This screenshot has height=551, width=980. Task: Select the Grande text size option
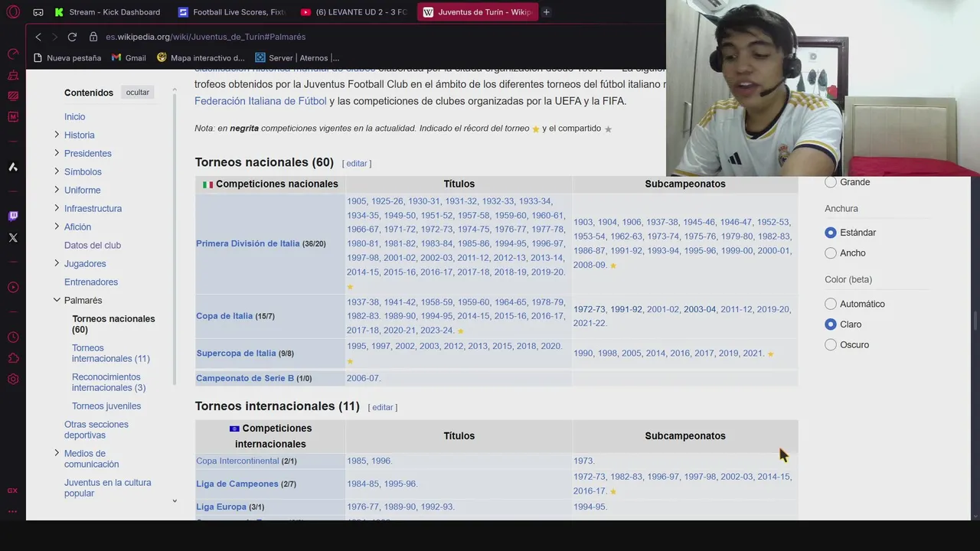(831, 182)
